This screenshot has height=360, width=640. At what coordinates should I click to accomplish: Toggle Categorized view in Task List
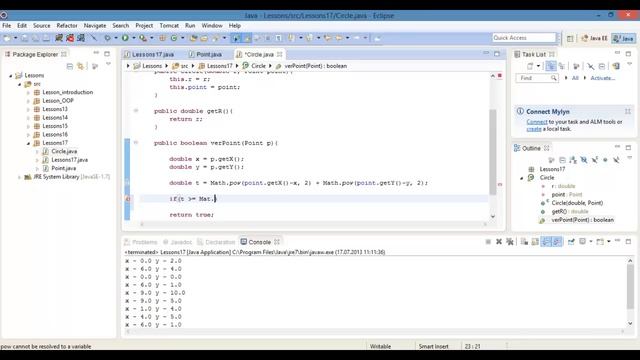click(551, 66)
